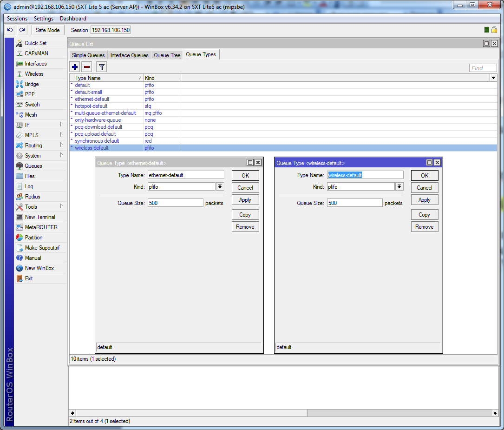Open the Bridge sidebar item
Screen dimensions: 504x430
(32, 84)
